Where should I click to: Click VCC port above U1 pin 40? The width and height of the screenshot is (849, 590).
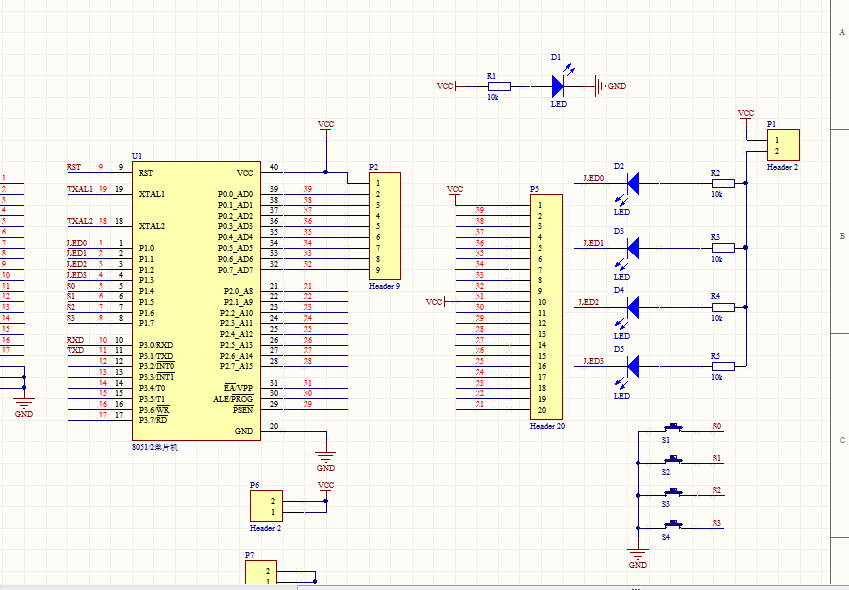326,126
